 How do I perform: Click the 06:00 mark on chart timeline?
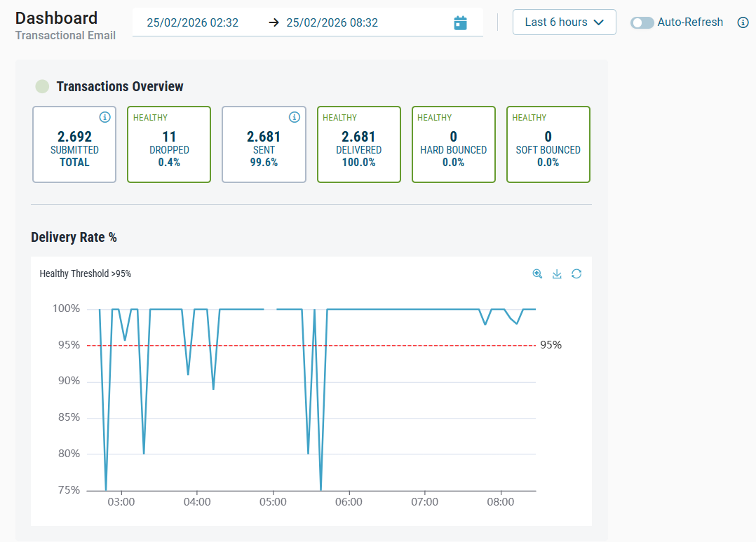(x=349, y=502)
